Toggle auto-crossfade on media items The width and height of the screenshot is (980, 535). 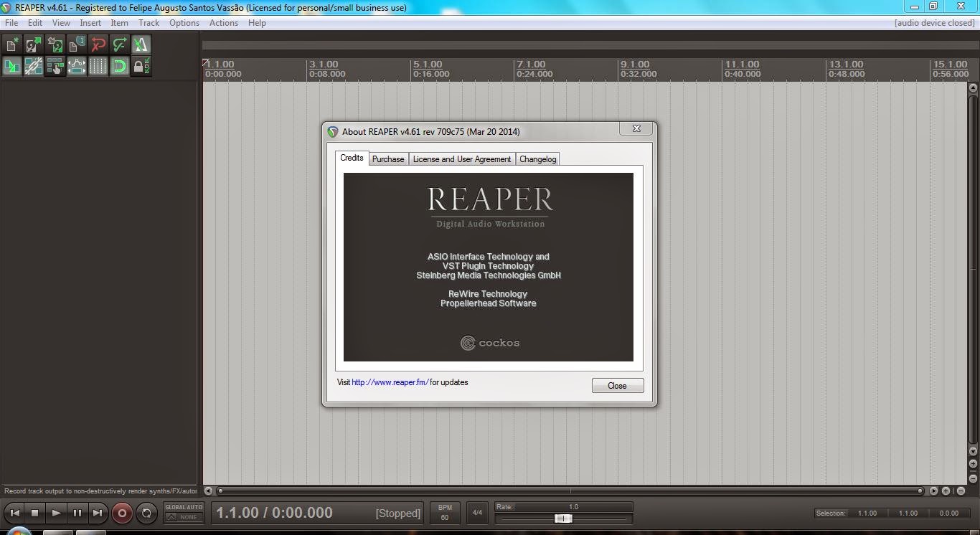click(x=11, y=66)
